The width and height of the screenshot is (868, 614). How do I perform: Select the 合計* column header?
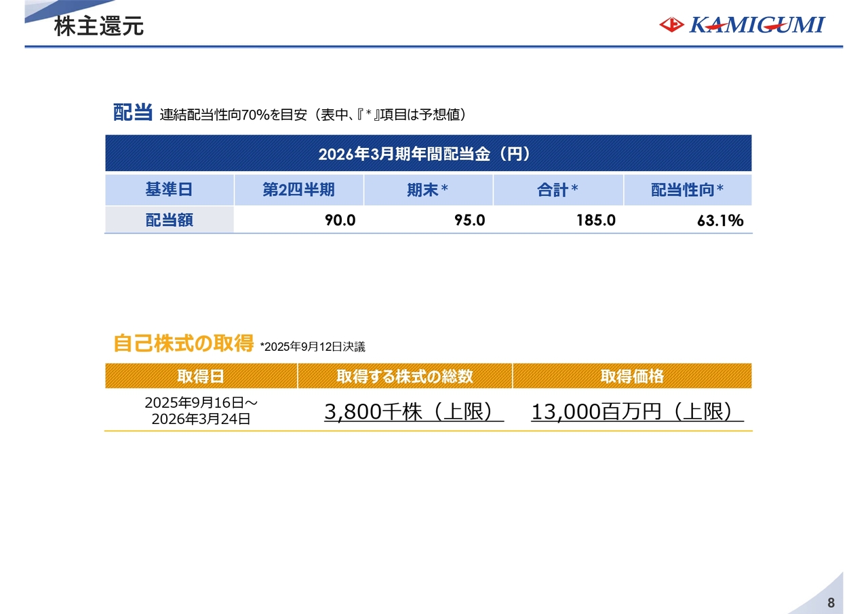pyautogui.click(x=557, y=190)
